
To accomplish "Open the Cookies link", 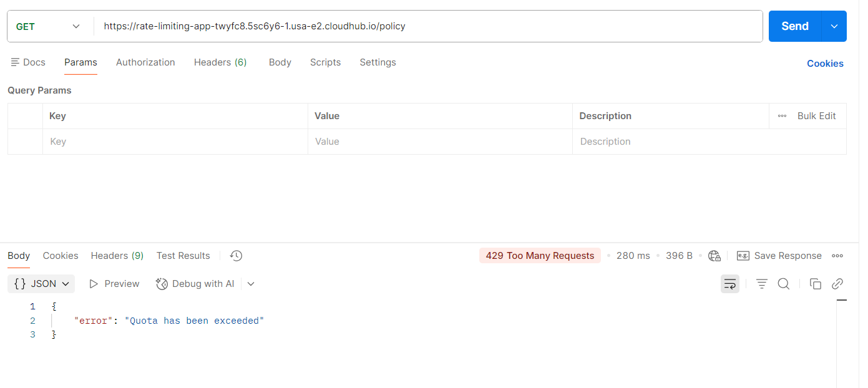I will point(824,64).
